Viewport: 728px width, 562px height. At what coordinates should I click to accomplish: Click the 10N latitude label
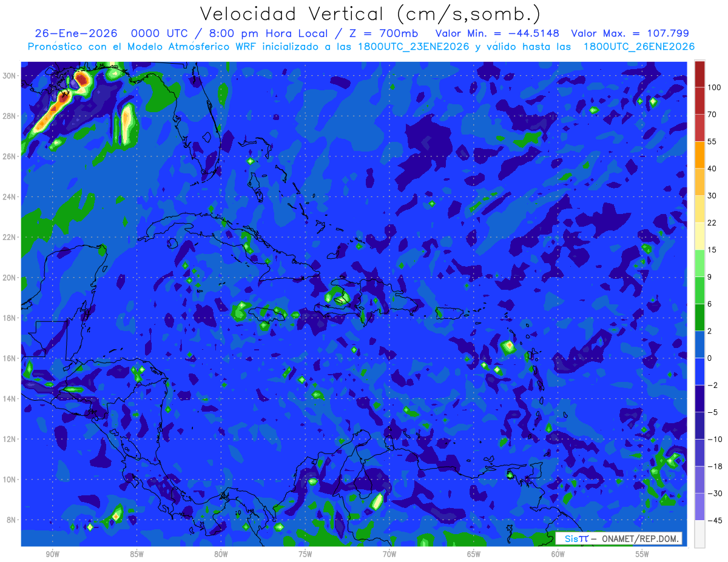(x=10, y=480)
